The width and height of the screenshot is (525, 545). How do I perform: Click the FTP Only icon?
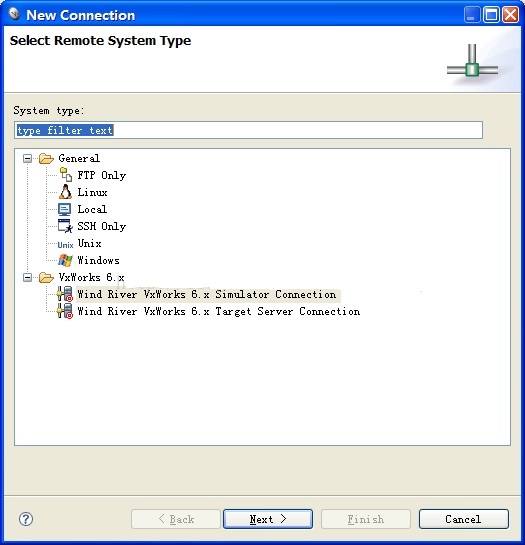[65, 175]
